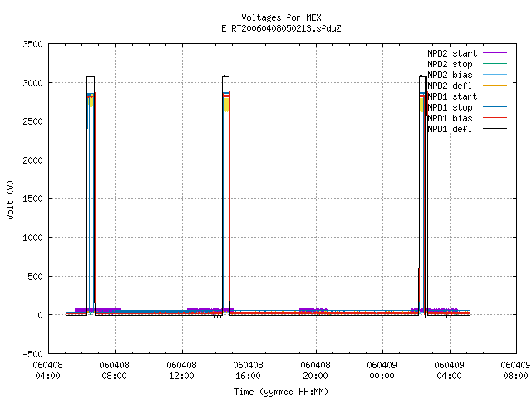Select the filename 'E_RT20060408050213.sfduZ' subtitle
The width and height of the screenshot is (532, 399).
[281, 28]
